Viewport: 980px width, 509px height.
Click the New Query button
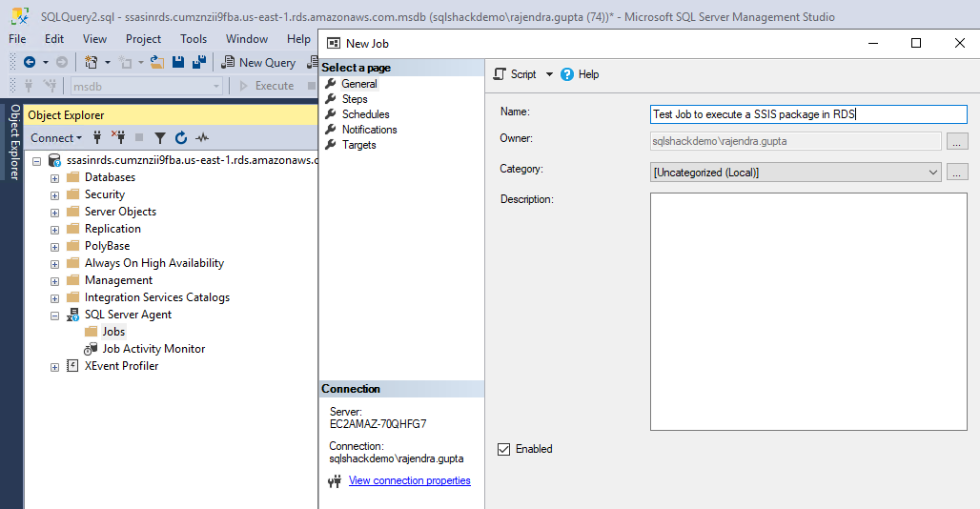[258, 63]
